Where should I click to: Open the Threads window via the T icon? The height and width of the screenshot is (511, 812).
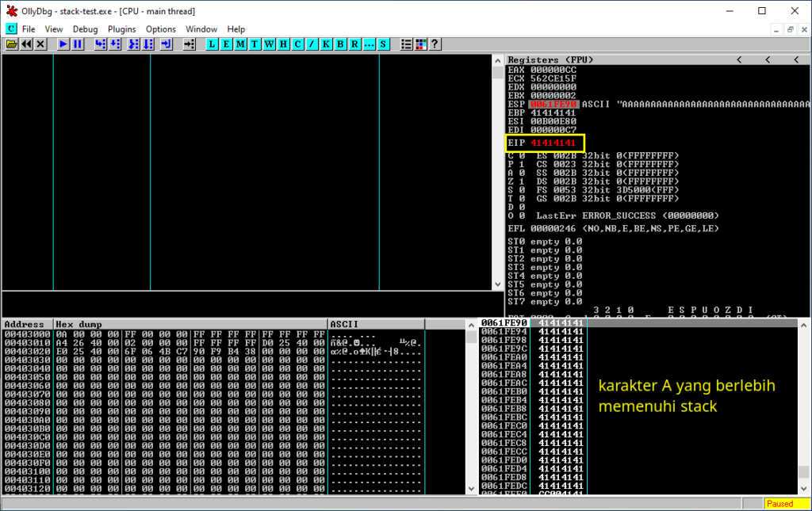[253, 44]
